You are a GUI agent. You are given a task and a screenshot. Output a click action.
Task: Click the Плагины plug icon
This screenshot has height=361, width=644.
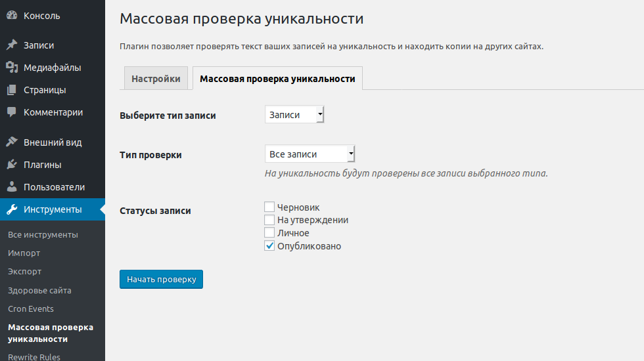12,165
